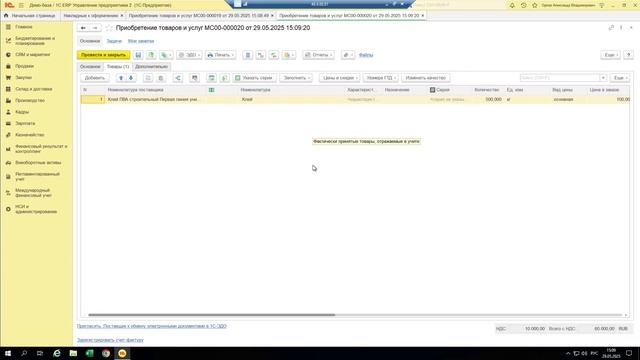
Task: Select the Клей ПВА строительный supplier nomenclature cell
Action: pos(156,100)
